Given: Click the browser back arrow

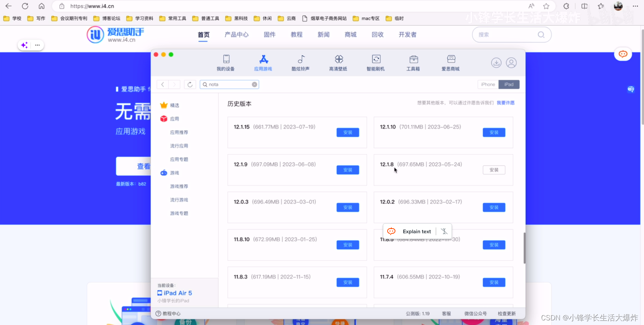Looking at the screenshot, I should pos(8,6).
